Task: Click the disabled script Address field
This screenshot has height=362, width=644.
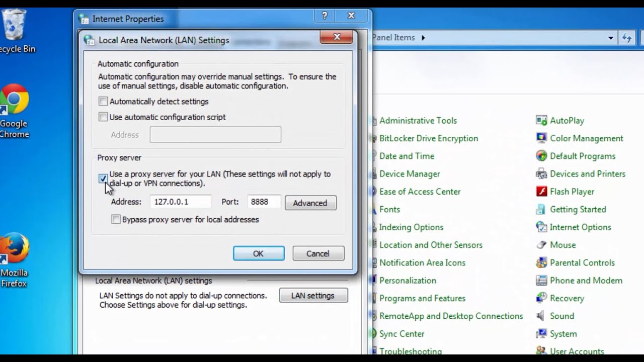Action: [215, 135]
